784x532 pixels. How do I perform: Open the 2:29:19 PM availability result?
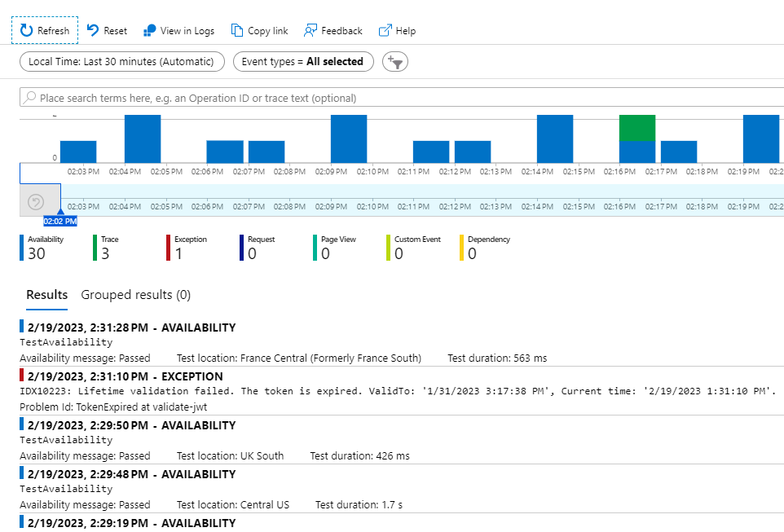tap(402, 523)
